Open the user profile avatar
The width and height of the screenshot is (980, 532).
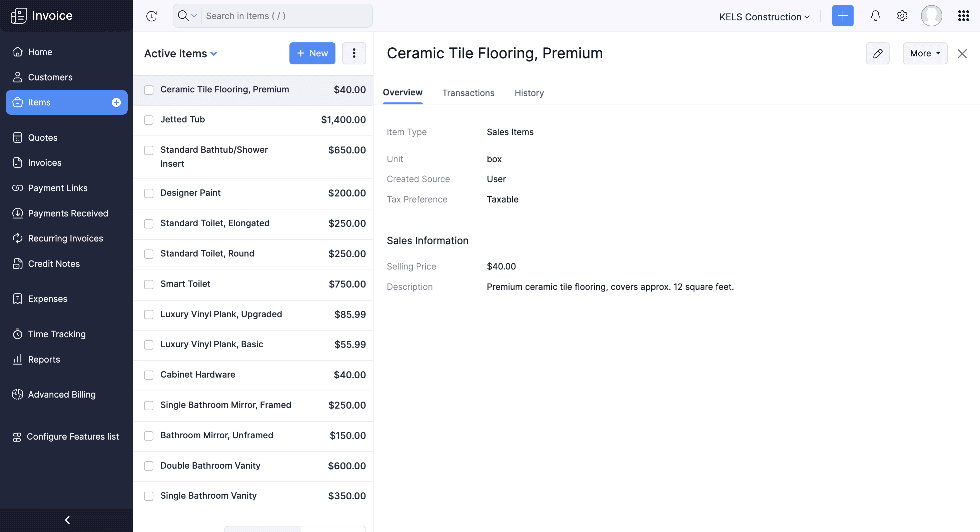click(931, 16)
